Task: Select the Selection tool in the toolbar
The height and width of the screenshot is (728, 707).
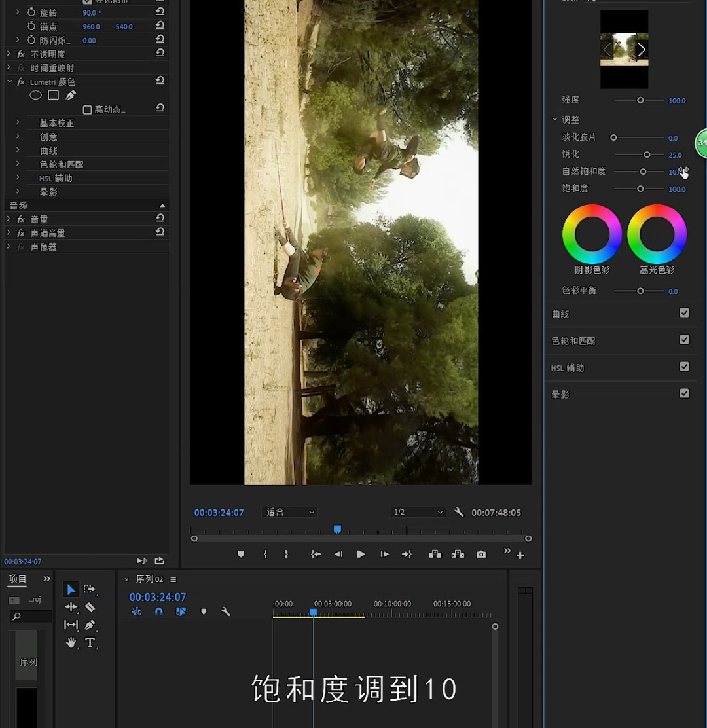Action: coord(71,589)
